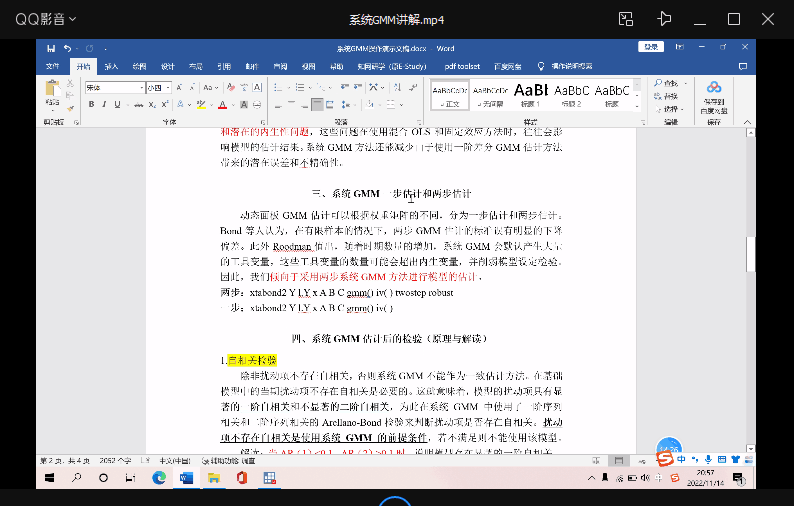Click the Redo icon in Word

pyautogui.click(x=90, y=49)
